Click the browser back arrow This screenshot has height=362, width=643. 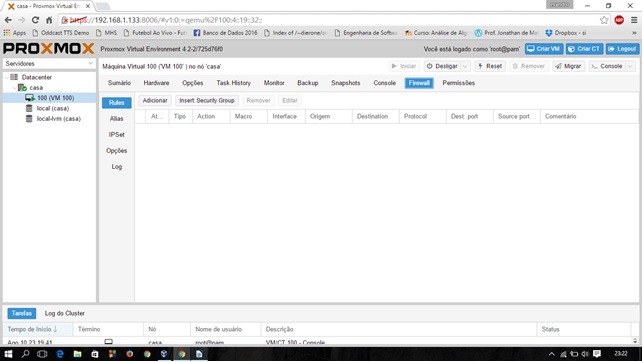(8, 20)
